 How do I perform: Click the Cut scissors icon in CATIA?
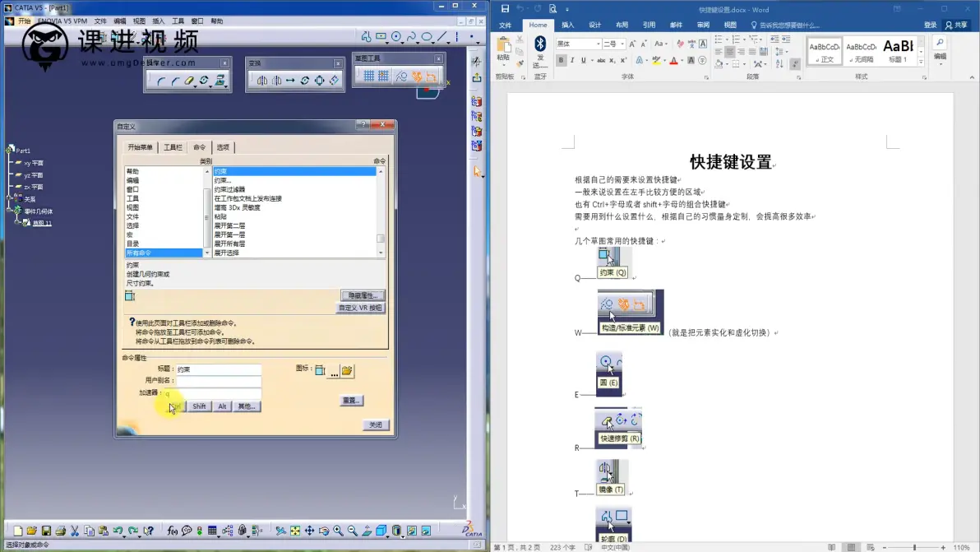pyautogui.click(x=75, y=531)
